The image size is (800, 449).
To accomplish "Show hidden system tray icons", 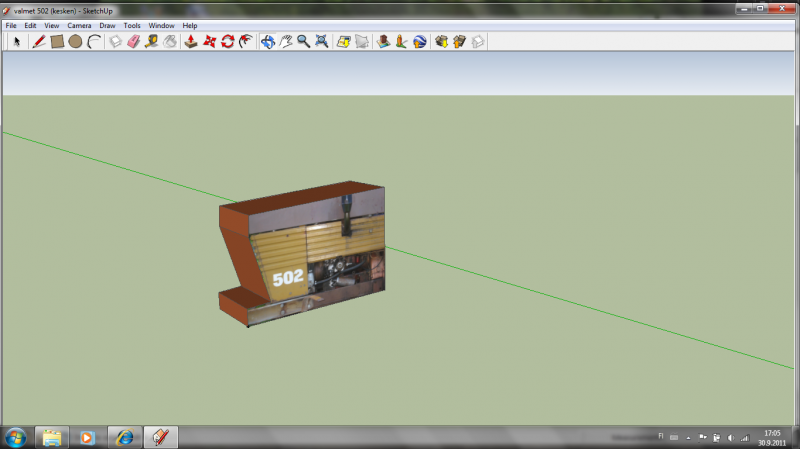I will pyautogui.click(x=688, y=438).
